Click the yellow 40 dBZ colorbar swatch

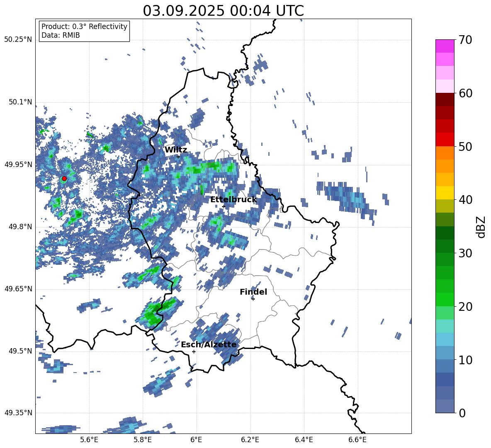coord(445,193)
